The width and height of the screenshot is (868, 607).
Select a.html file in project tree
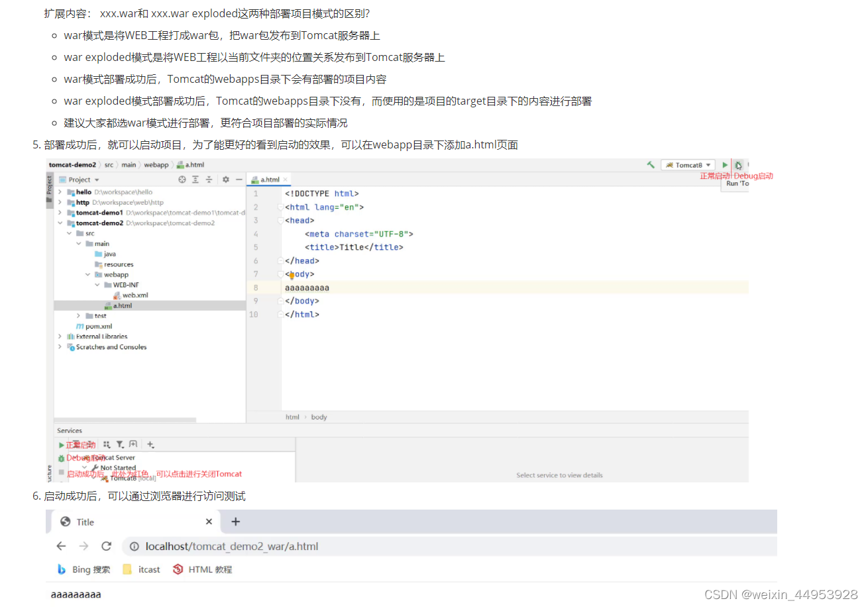click(118, 305)
